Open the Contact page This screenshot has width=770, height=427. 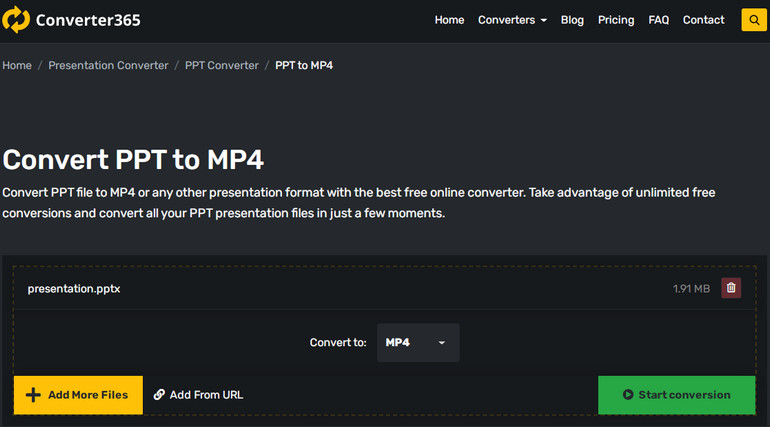(x=703, y=20)
